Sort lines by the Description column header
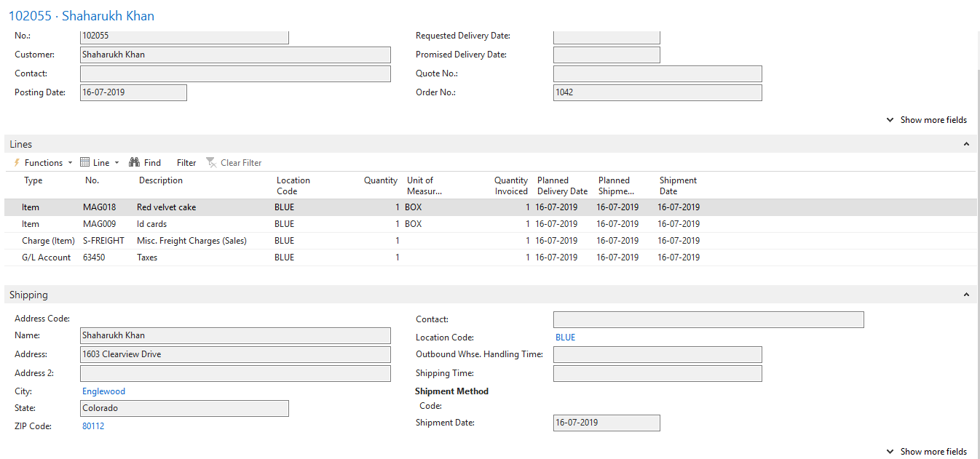Viewport: 980px width, 459px height. (x=161, y=180)
